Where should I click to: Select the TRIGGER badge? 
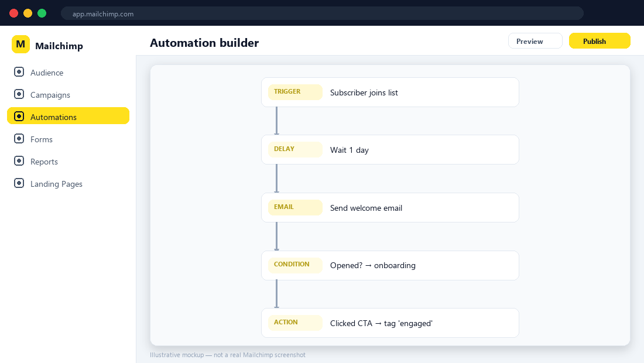(295, 92)
